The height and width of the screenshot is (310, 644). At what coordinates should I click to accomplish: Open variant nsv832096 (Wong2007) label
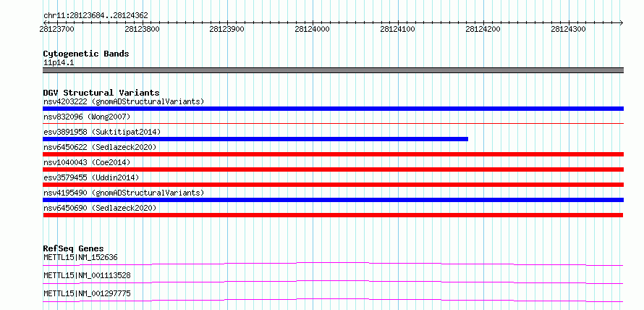[x=87, y=117]
